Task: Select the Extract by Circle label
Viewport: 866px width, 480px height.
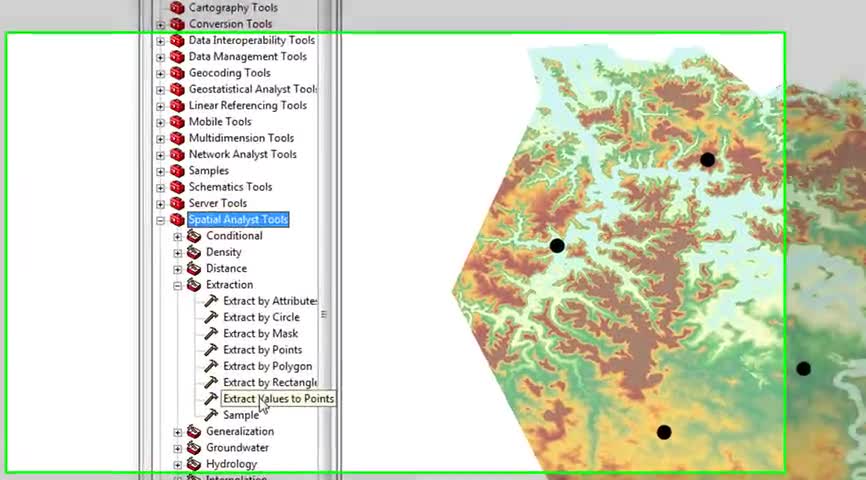Action: (x=261, y=318)
